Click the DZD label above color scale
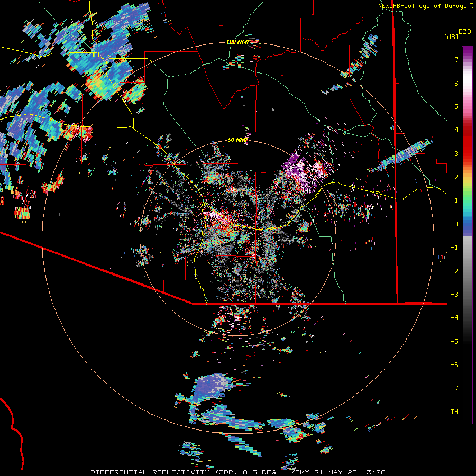This screenshot has height=476, width=476. [465, 32]
